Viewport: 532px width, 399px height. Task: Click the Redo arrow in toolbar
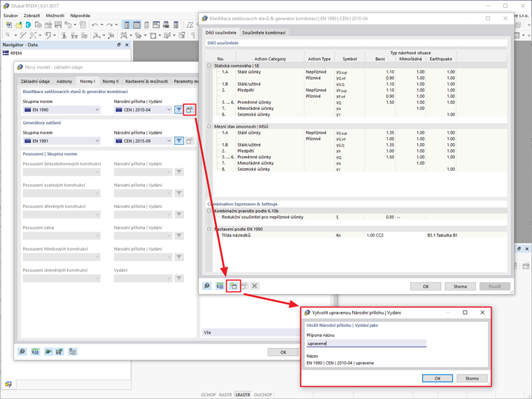coord(109,24)
